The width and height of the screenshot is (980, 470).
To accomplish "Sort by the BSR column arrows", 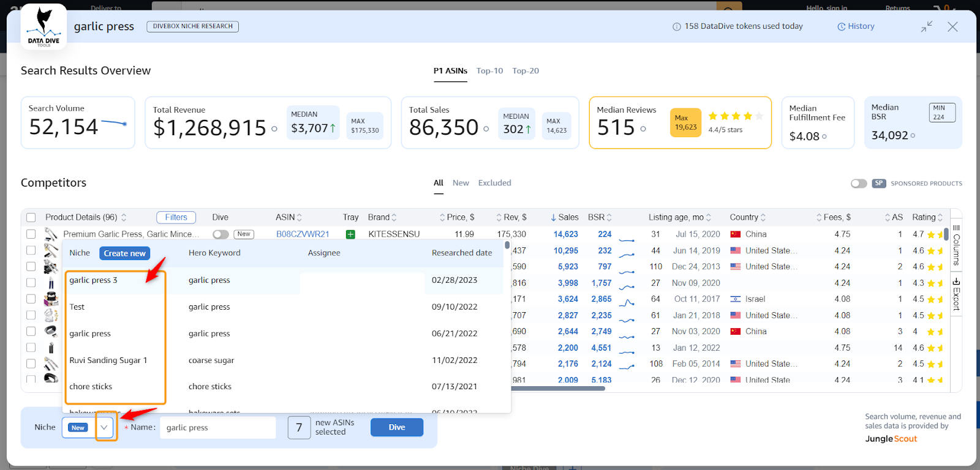I will [609, 217].
